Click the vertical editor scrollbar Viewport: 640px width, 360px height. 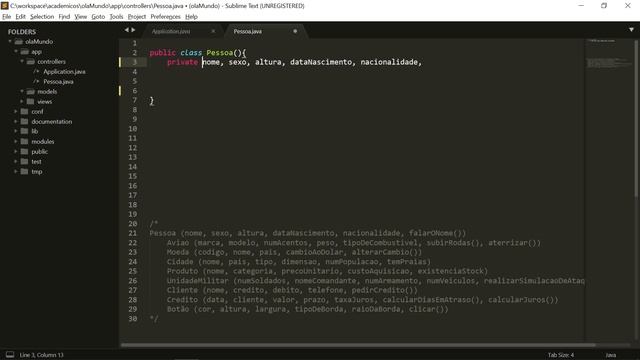[636, 118]
